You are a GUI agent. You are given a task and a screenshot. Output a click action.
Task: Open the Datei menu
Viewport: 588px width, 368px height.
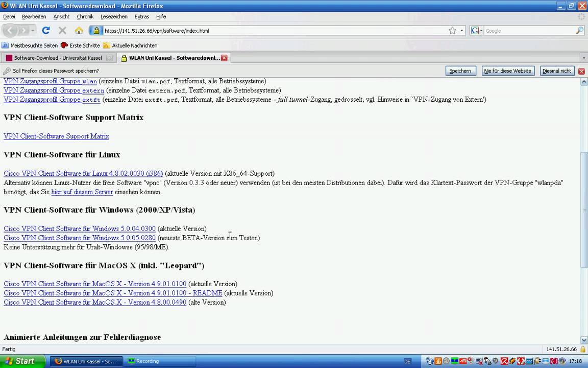(x=9, y=16)
